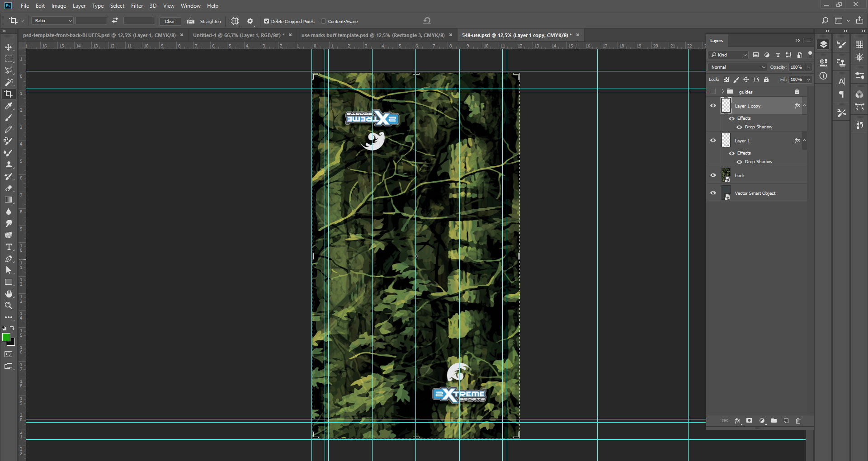Click the share icon button
Screen dimensions: 868x461
coord(859,20)
